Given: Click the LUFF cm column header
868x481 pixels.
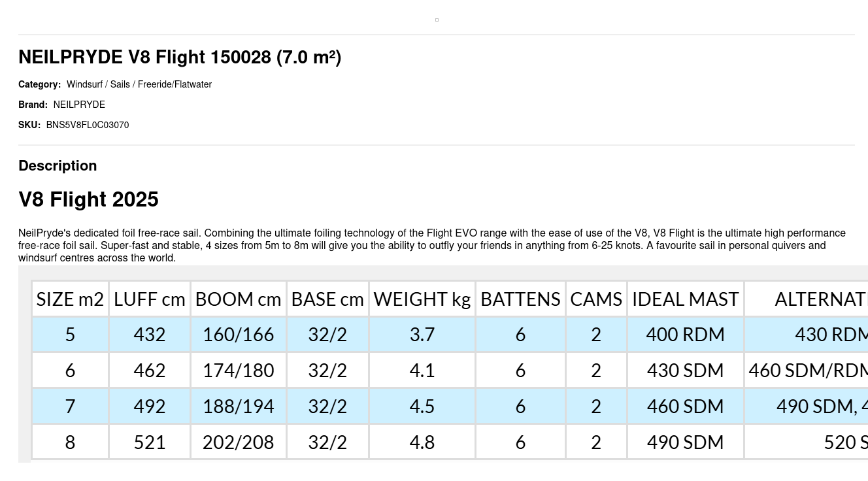Looking at the screenshot, I should pos(150,299).
